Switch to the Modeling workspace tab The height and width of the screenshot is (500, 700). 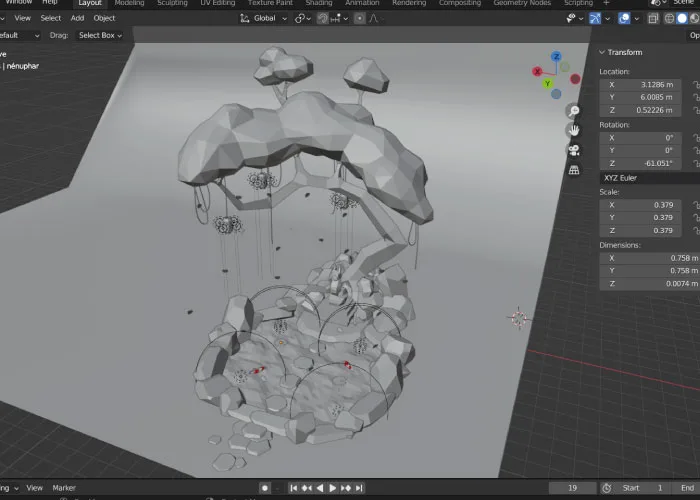click(x=129, y=3)
